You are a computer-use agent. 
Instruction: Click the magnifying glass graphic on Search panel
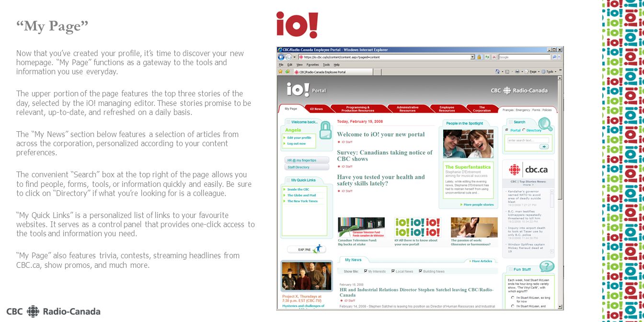[x=545, y=125]
